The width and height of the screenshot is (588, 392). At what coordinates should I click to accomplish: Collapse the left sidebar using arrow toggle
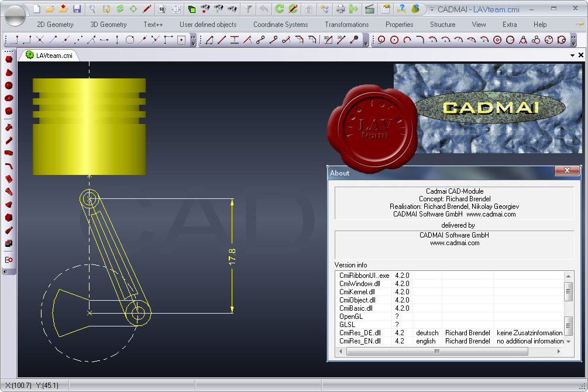point(5,271)
